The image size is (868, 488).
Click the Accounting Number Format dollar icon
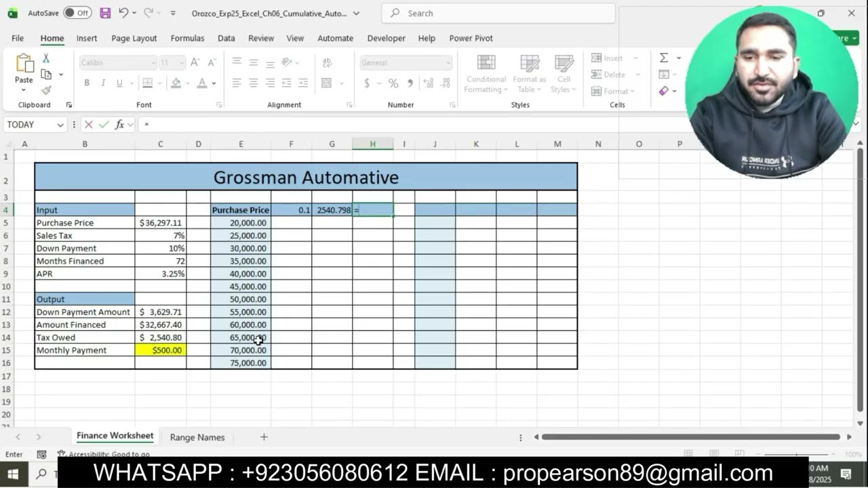click(x=367, y=83)
